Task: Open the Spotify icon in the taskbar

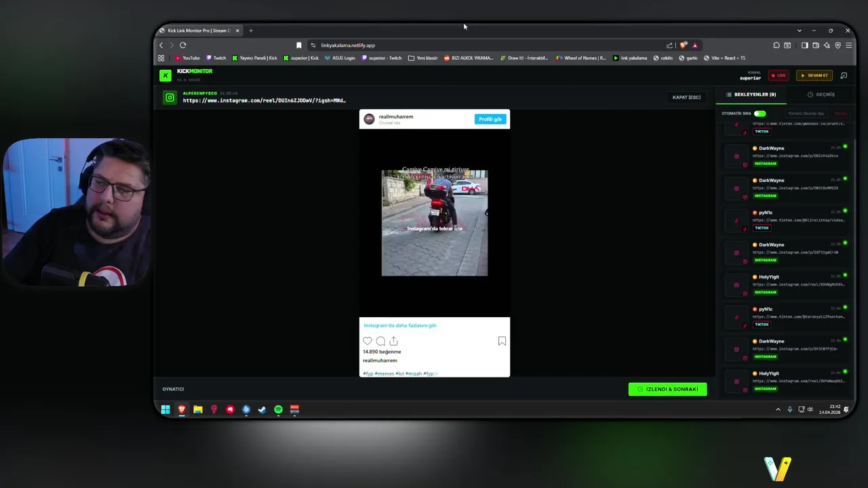Action: [x=279, y=409]
